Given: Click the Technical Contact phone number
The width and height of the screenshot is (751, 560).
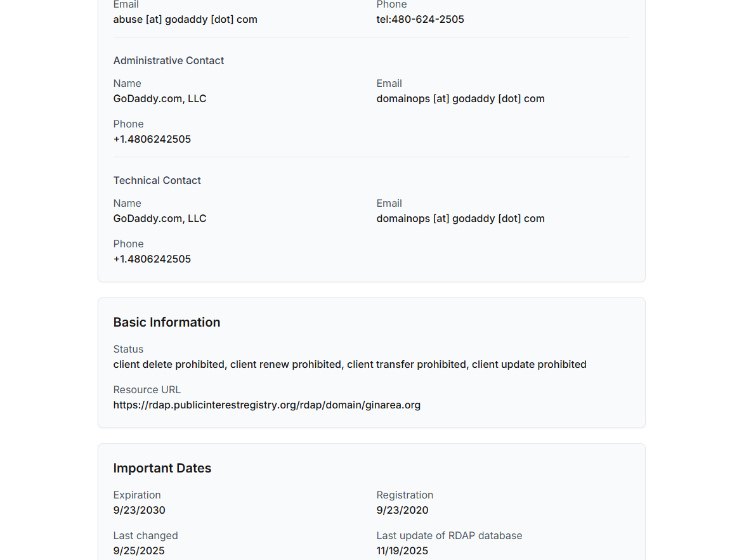Looking at the screenshot, I should [152, 259].
